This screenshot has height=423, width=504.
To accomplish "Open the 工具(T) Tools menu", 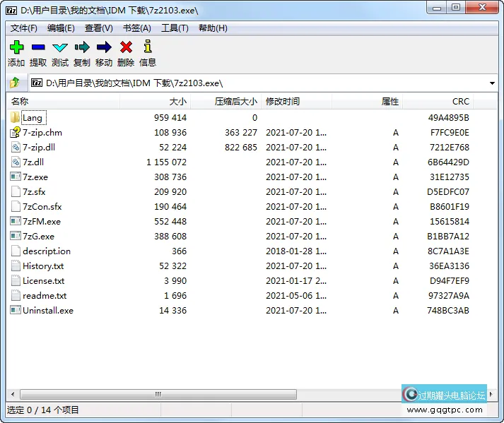I will (175, 28).
